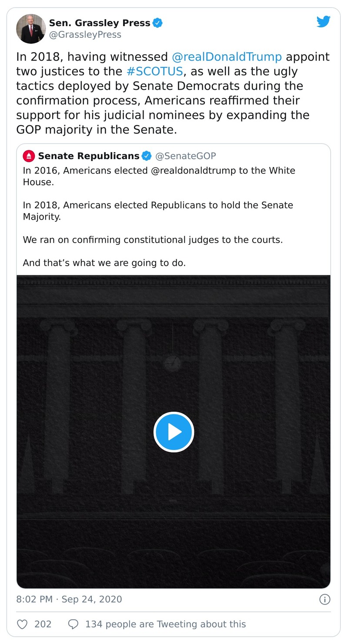The width and height of the screenshot is (348, 644).
Task: Open the Sen. Grassley Press display name
Action: (x=99, y=23)
